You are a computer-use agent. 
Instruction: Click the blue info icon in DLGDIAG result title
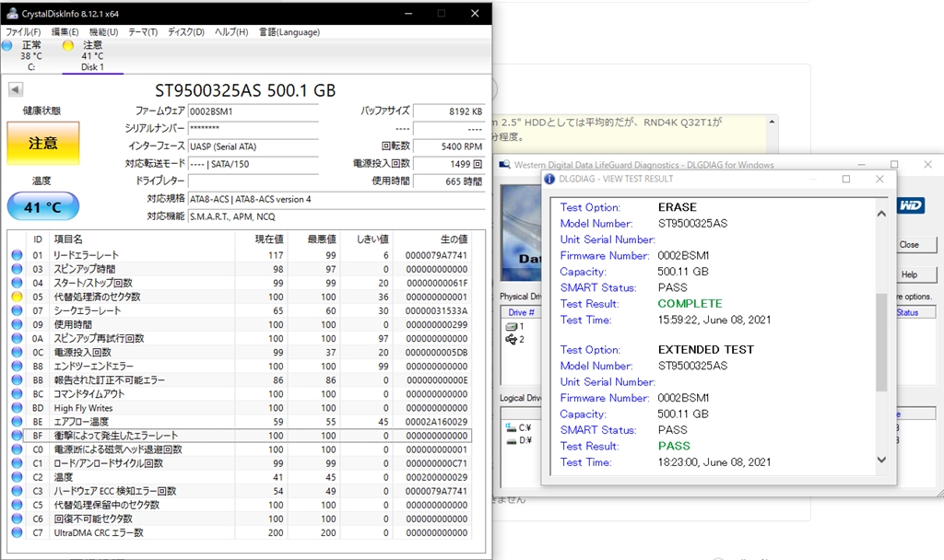point(549,179)
